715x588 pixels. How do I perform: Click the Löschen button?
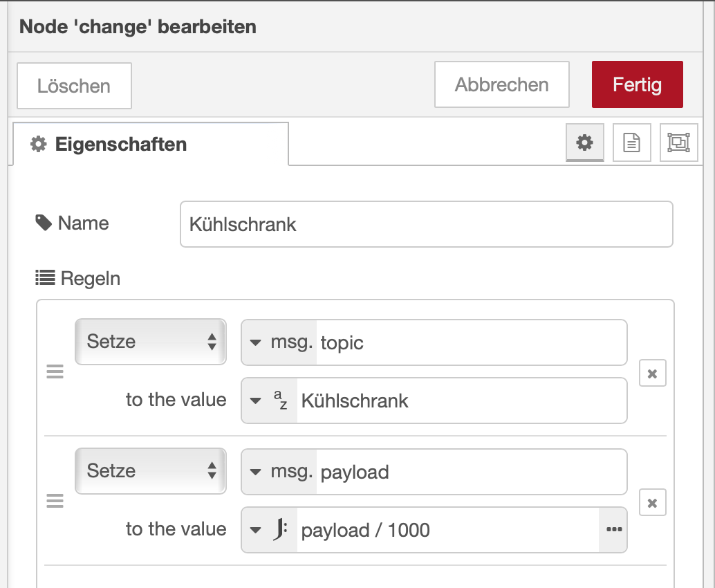(x=74, y=86)
